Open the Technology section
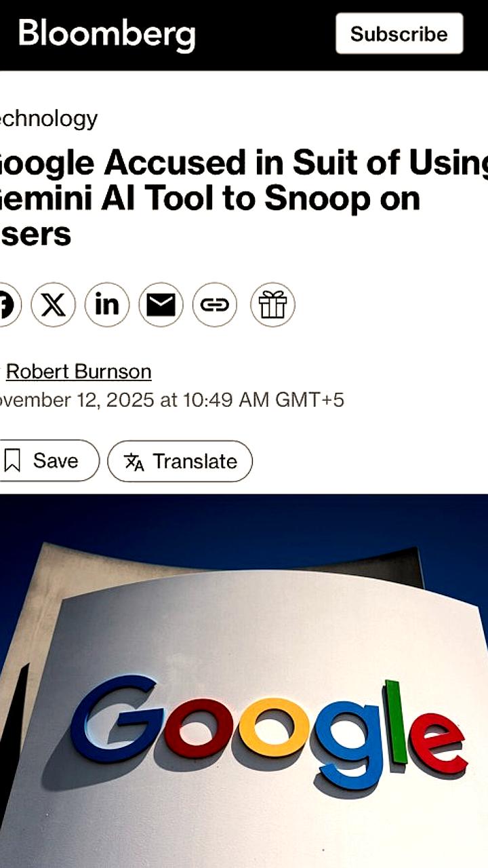The width and height of the screenshot is (488, 868). (49, 119)
